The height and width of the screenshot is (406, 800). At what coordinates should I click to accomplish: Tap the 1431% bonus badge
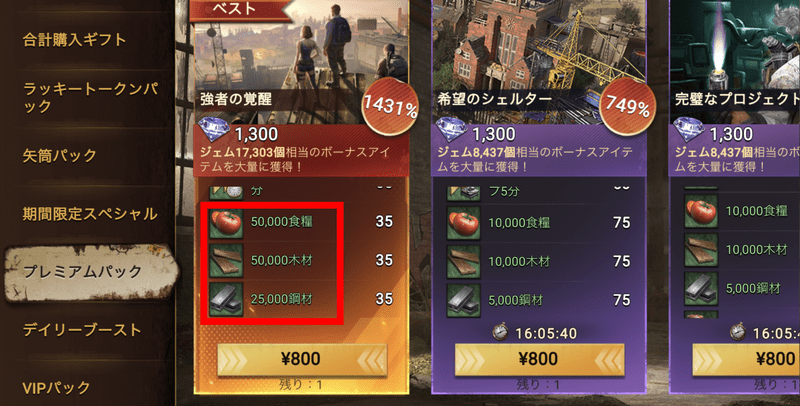390,107
